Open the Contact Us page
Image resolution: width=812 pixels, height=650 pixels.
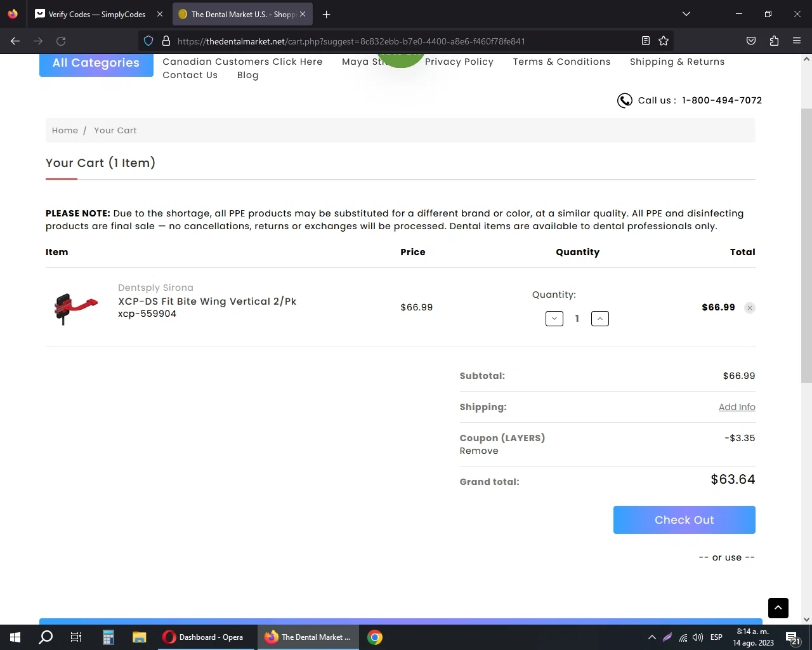(x=190, y=75)
